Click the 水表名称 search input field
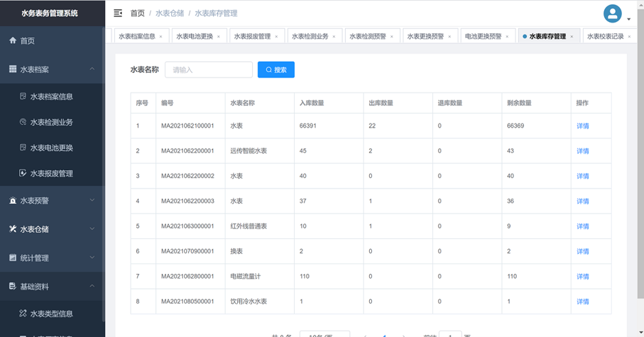The image size is (644, 337). (x=209, y=69)
